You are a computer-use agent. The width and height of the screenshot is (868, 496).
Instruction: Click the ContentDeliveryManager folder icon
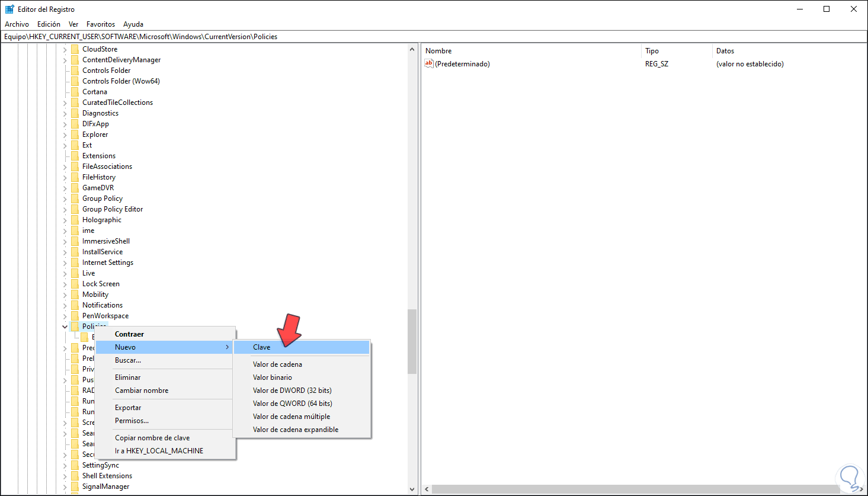click(75, 60)
